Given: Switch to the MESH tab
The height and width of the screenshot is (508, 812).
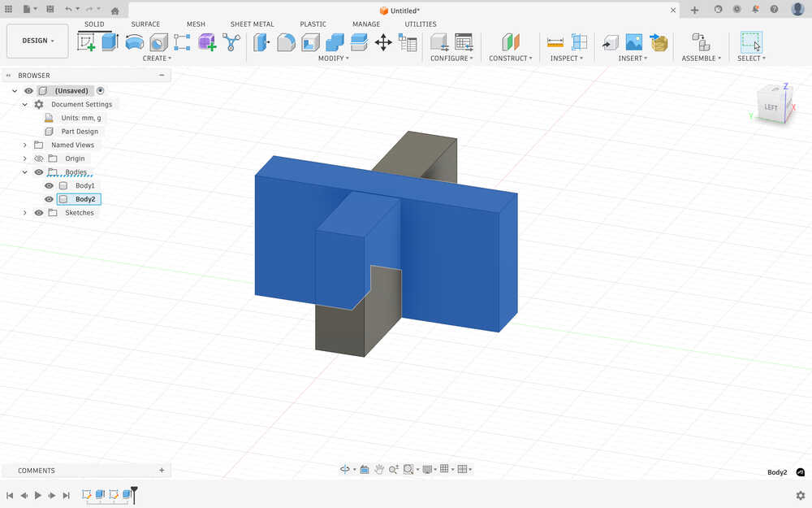Looking at the screenshot, I should (x=196, y=24).
